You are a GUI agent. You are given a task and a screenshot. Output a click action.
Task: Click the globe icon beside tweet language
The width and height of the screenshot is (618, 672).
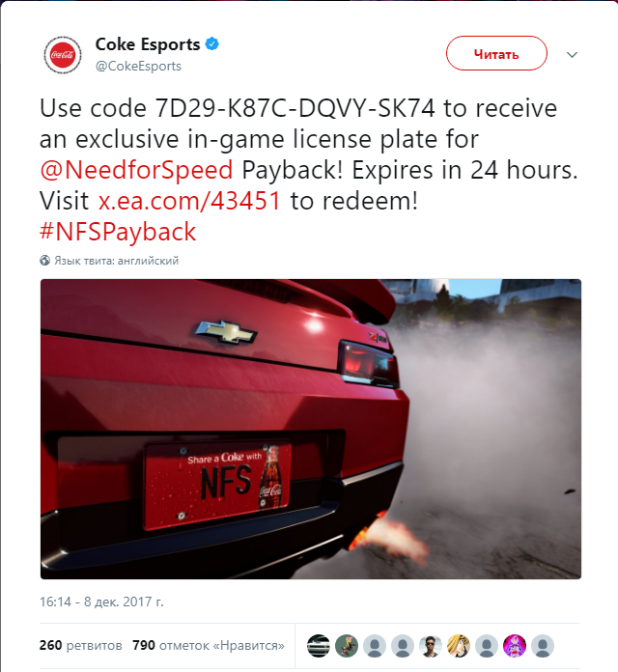45,261
